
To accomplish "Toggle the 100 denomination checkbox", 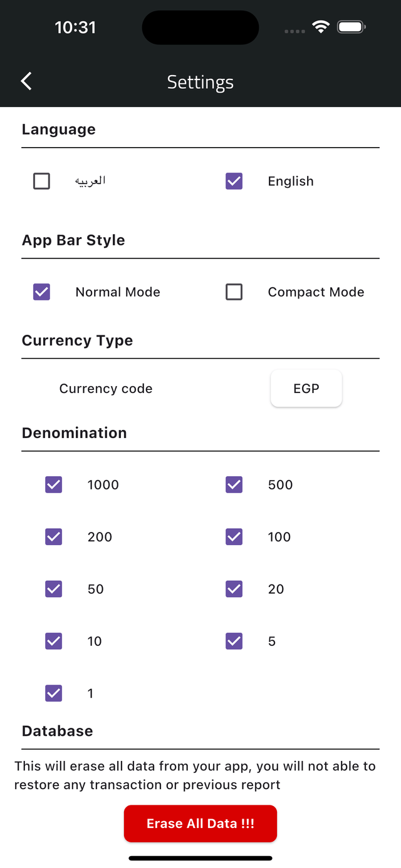I will [234, 537].
